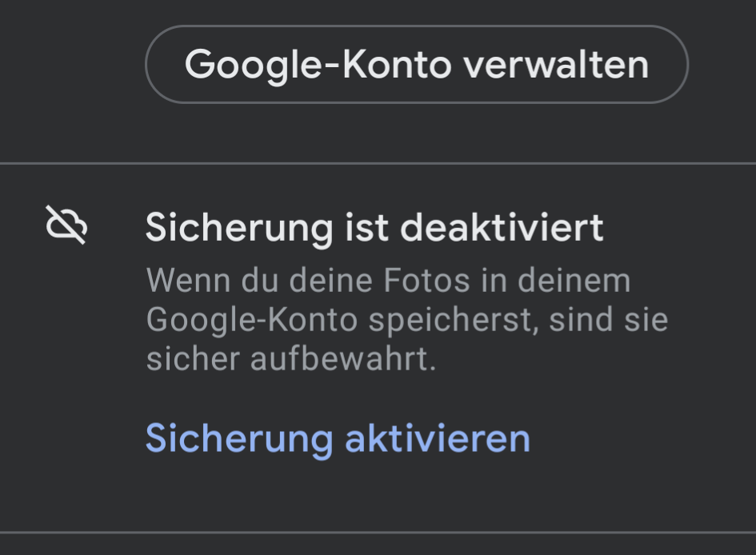Tap the backup disabled cloud icon
756x555 pixels.
point(66,225)
